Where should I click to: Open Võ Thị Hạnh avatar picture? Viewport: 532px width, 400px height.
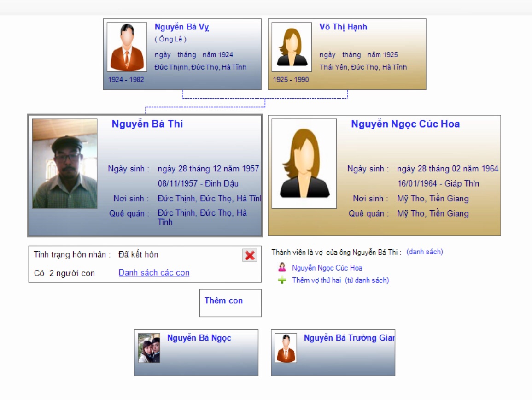click(292, 47)
